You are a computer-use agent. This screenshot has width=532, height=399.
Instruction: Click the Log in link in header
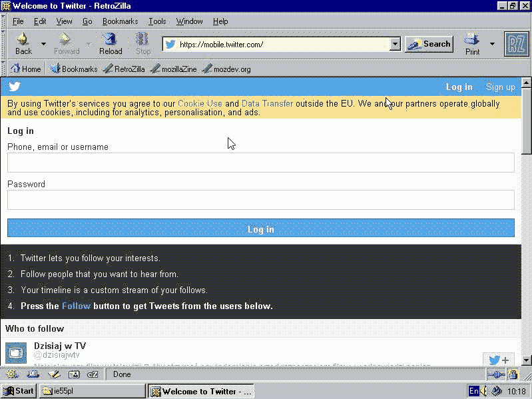tap(459, 87)
